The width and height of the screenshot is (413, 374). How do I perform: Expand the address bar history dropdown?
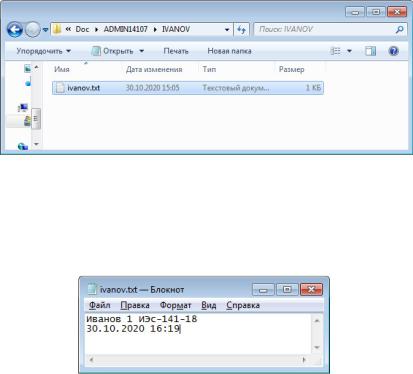[227, 30]
